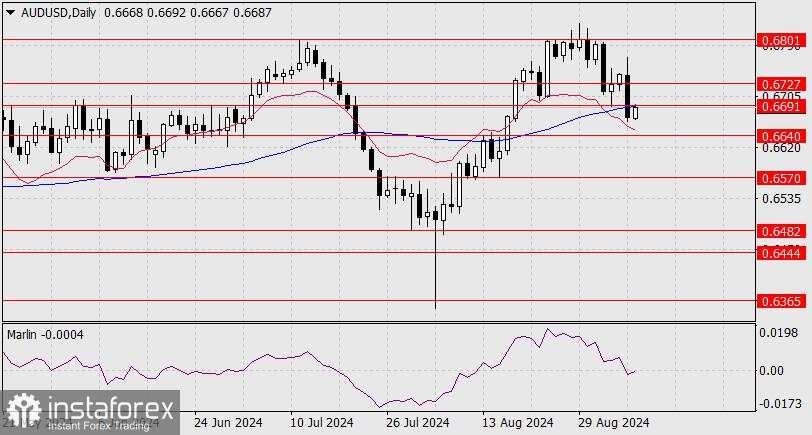Click the 24 Jun 2024 date label
The height and width of the screenshot is (435, 812).
tap(228, 422)
